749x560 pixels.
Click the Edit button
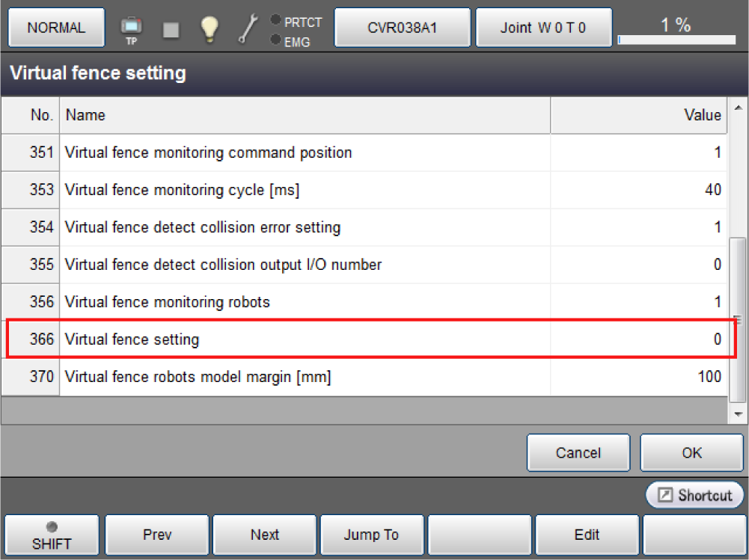(x=587, y=535)
